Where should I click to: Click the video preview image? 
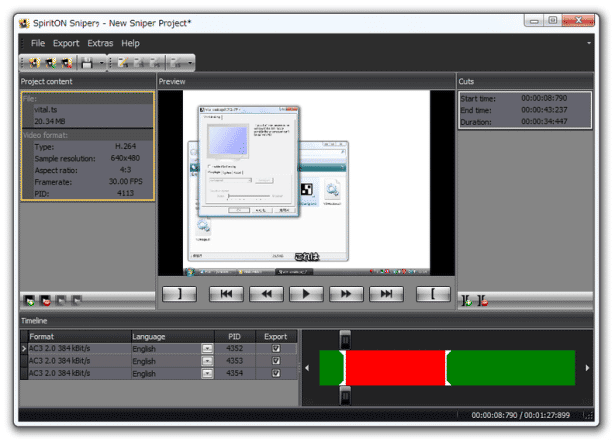pos(306,183)
